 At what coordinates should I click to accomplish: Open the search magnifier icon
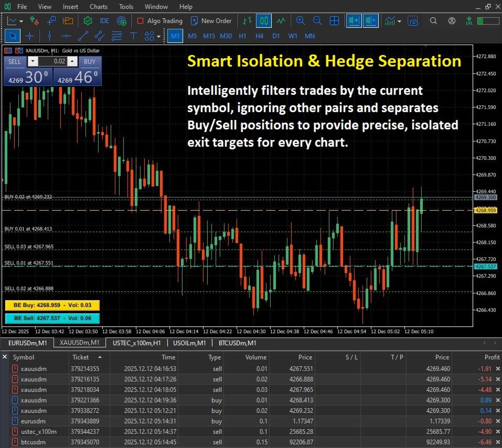point(433,21)
